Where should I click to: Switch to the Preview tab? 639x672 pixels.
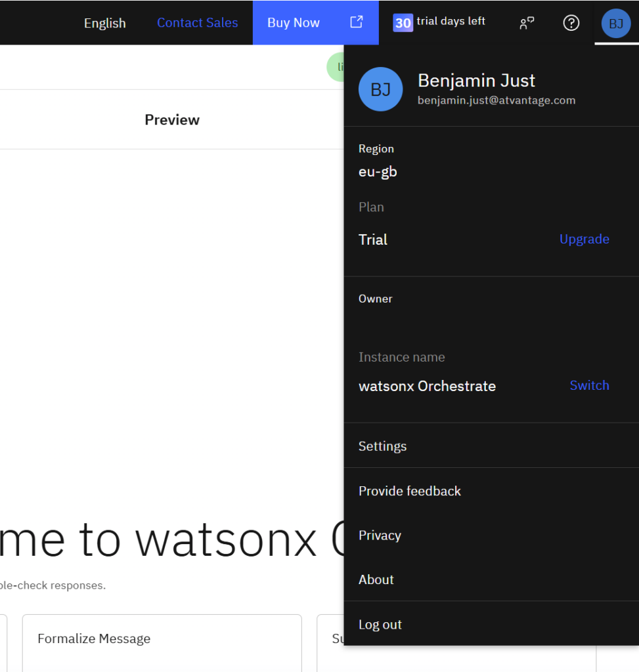tap(172, 119)
